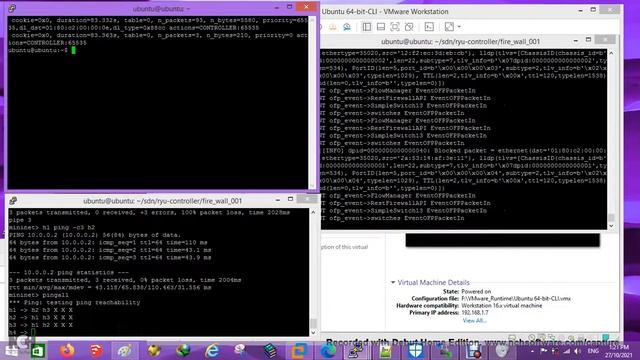Click line 'mininet> h1 ping -c3 h2'
This screenshot has height=360, width=640.
point(52,227)
